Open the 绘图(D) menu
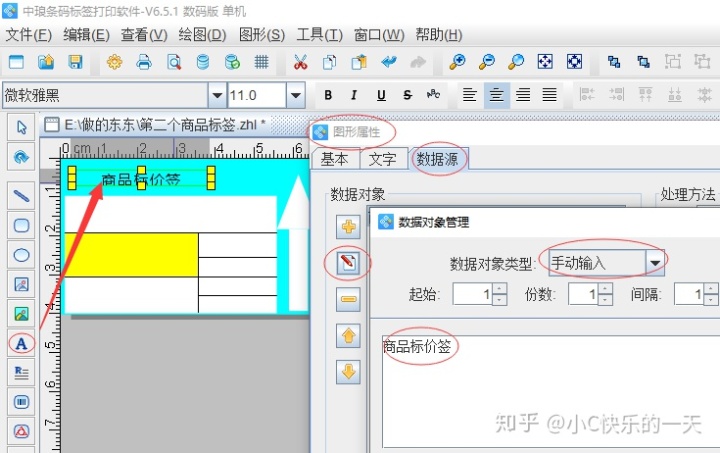The height and width of the screenshot is (453, 720). coord(202,35)
